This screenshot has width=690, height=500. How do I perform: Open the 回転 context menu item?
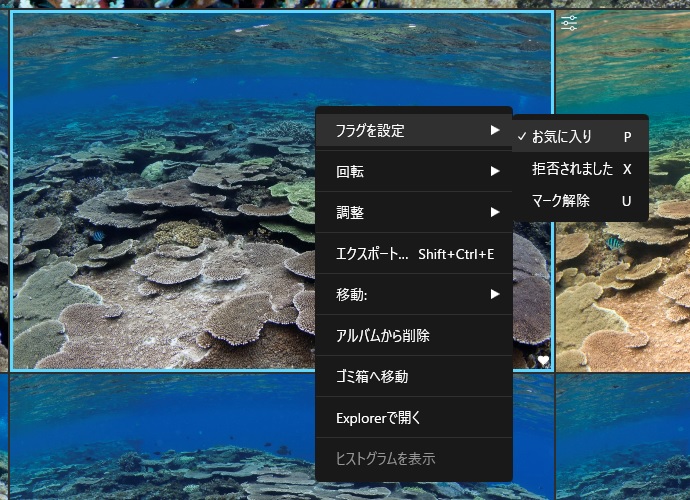pyautogui.click(x=414, y=171)
